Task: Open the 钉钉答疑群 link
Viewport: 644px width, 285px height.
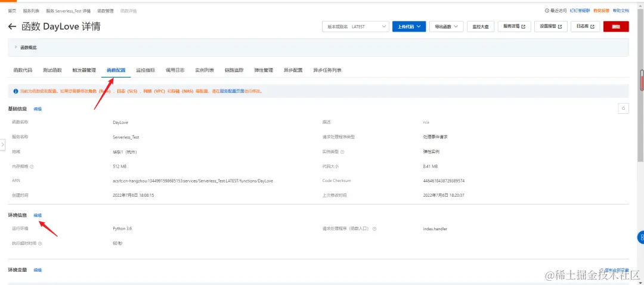Action: tap(580, 11)
